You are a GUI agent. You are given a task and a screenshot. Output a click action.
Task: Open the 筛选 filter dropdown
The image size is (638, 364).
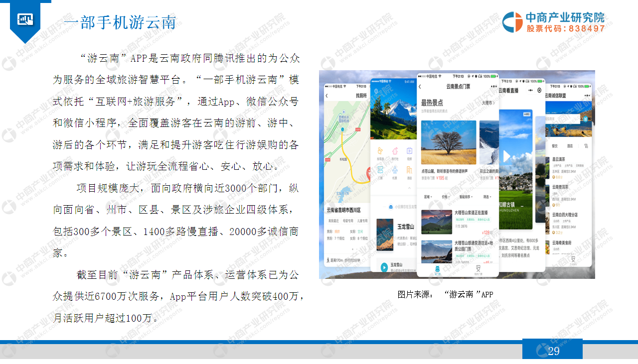pyautogui.click(x=487, y=197)
